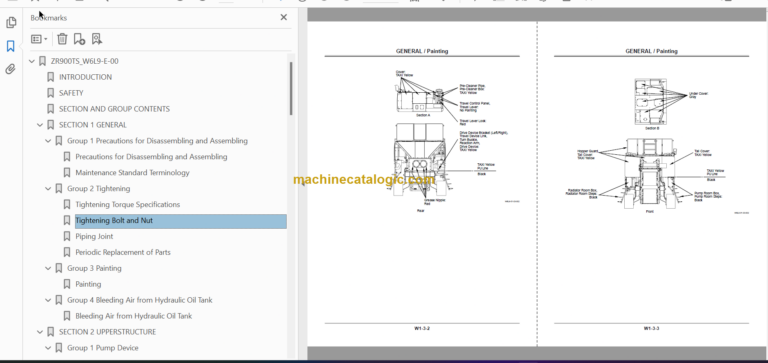Select the Bookmarks panel icon in sidebar
This screenshot has width=768, height=363.
tap(11, 46)
